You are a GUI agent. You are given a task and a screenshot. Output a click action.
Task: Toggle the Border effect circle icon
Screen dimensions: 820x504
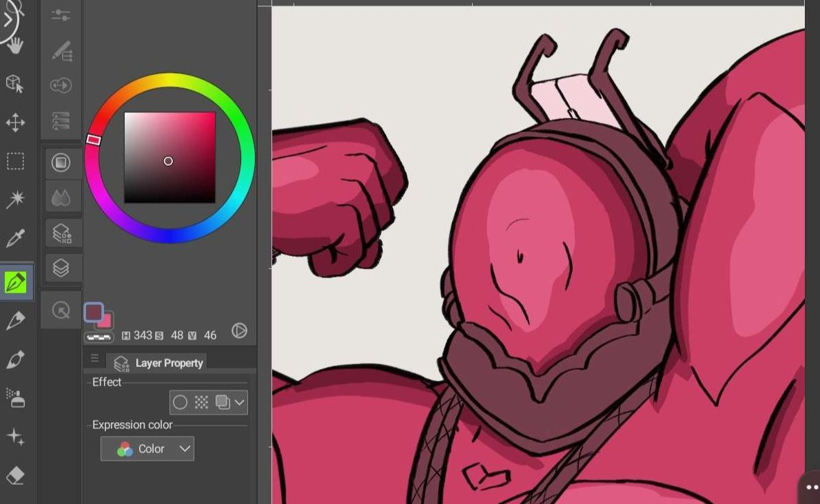(180, 402)
